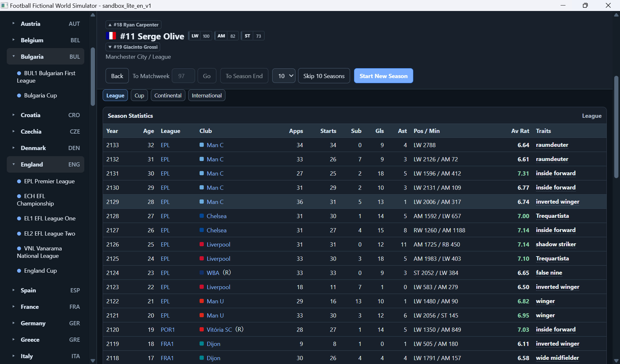The width and height of the screenshot is (620, 364).
Task: Click the ST 73 position badge
Action: coord(253,36)
